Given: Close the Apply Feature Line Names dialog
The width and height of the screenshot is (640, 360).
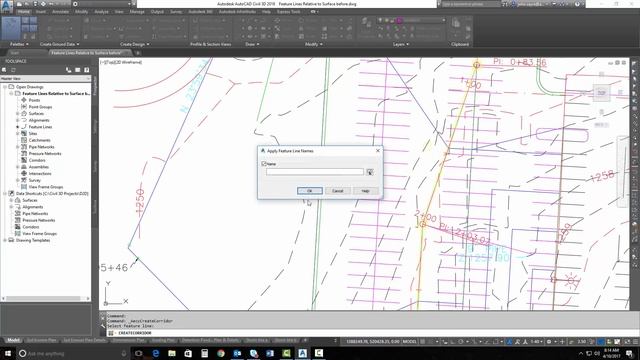Looking at the screenshot, I should (x=378, y=151).
